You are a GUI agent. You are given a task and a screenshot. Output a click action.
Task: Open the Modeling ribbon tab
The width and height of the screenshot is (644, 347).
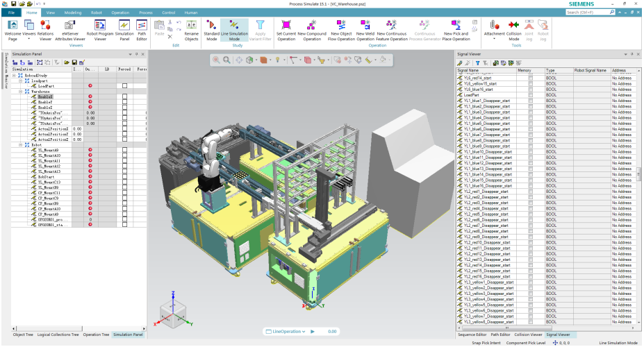point(72,12)
